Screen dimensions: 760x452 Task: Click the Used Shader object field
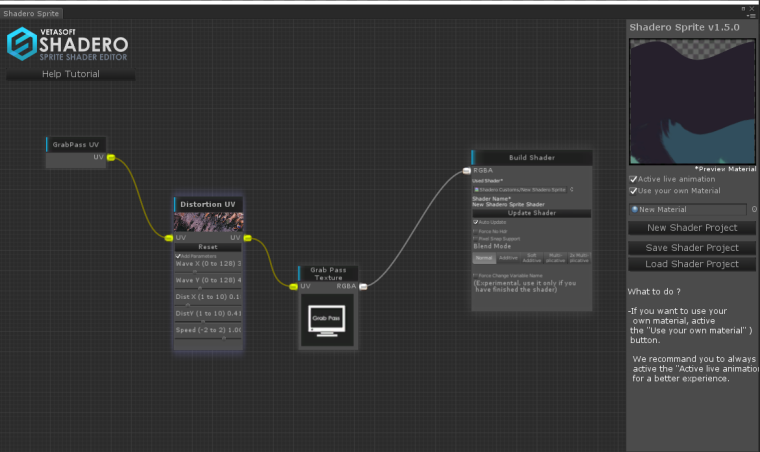point(520,189)
